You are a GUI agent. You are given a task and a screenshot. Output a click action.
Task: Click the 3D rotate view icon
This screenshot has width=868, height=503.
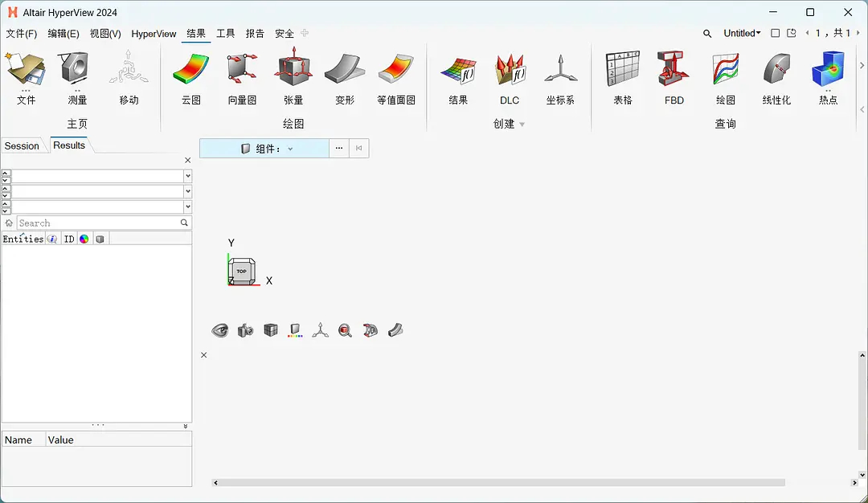click(x=370, y=330)
